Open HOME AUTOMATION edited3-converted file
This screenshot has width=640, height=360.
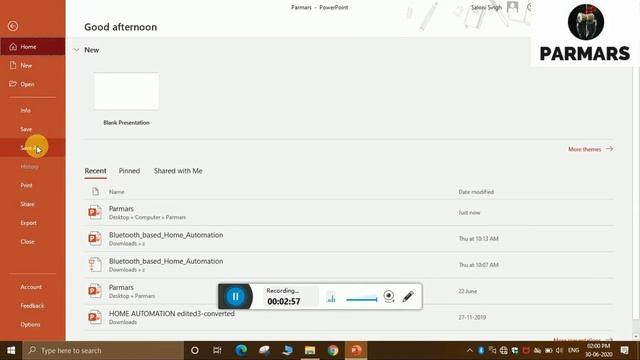pyautogui.click(x=349, y=317)
